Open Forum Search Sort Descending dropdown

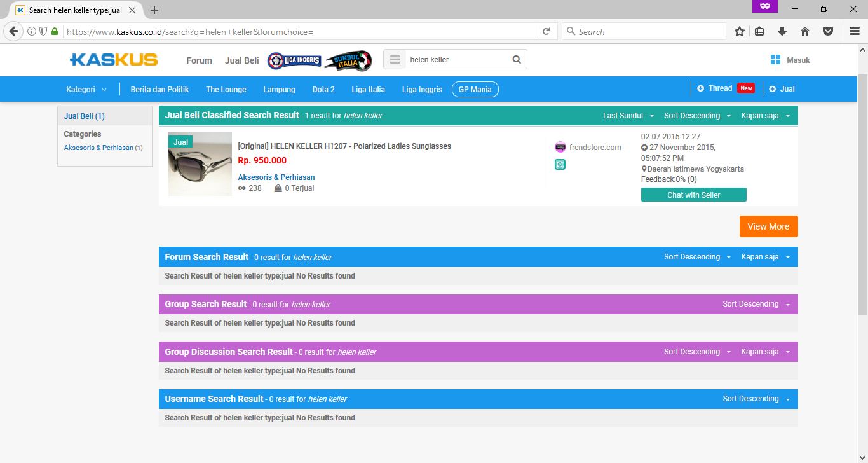[x=697, y=257]
